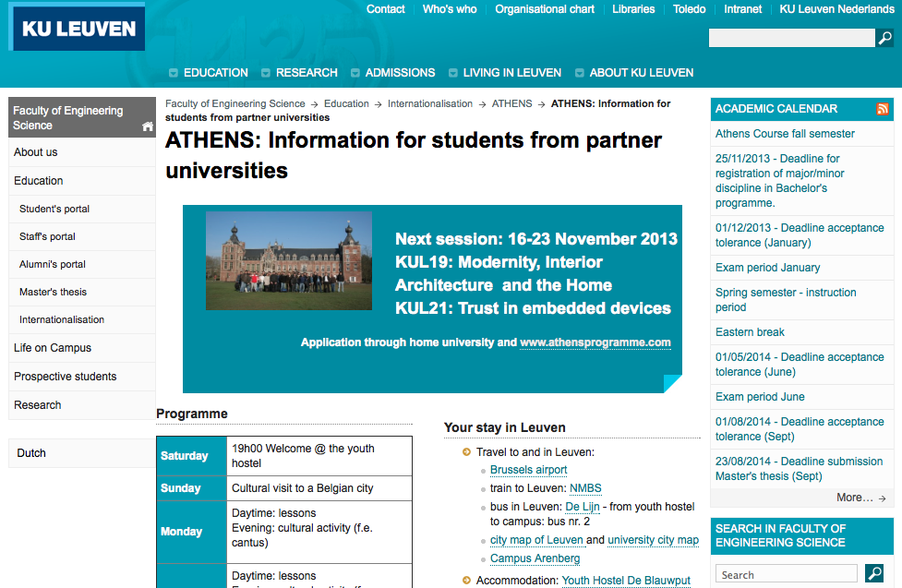Select About us in the sidebar
This screenshot has height=588, width=902.
(x=81, y=152)
